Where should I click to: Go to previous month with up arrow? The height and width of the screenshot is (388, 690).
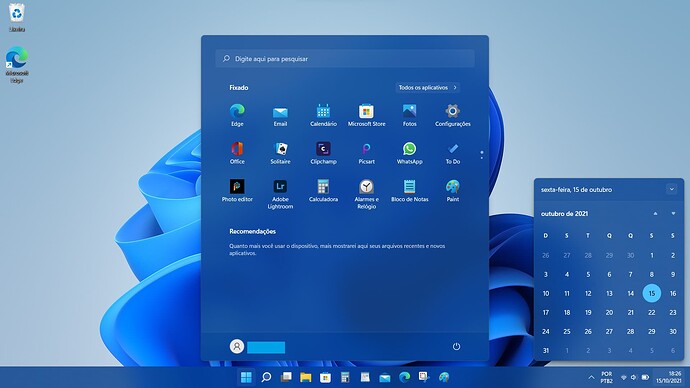click(655, 214)
